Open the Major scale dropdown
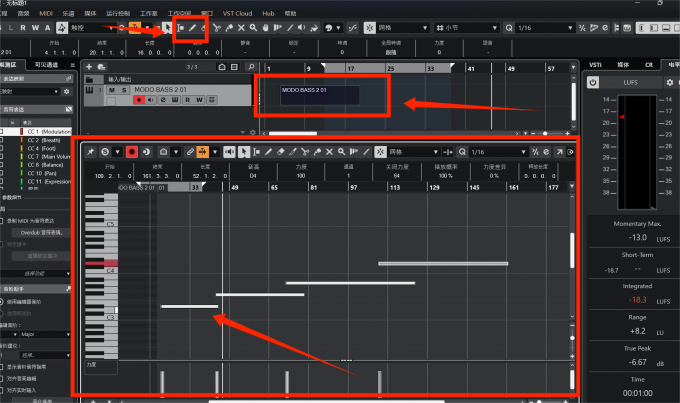This screenshot has width=680, height=403. (45, 334)
